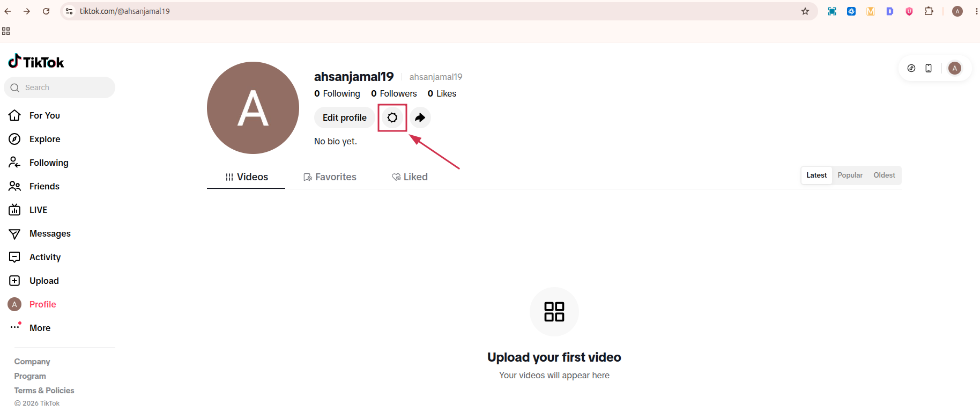Image resolution: width=980 pixels, height=411 pixels.
Task: Sort videos by Latest
Action: [816, 175]
